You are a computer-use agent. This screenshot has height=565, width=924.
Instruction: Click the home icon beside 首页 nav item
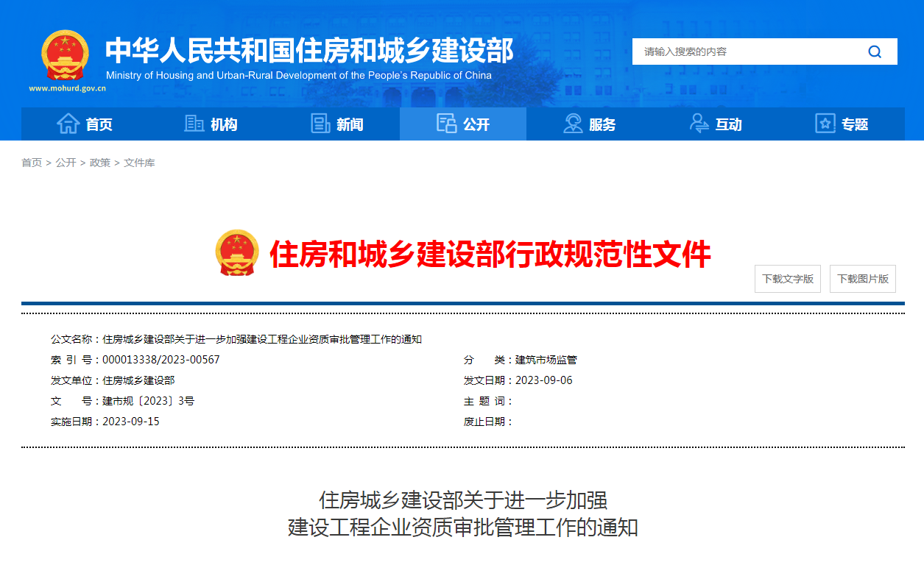point(68,124)
